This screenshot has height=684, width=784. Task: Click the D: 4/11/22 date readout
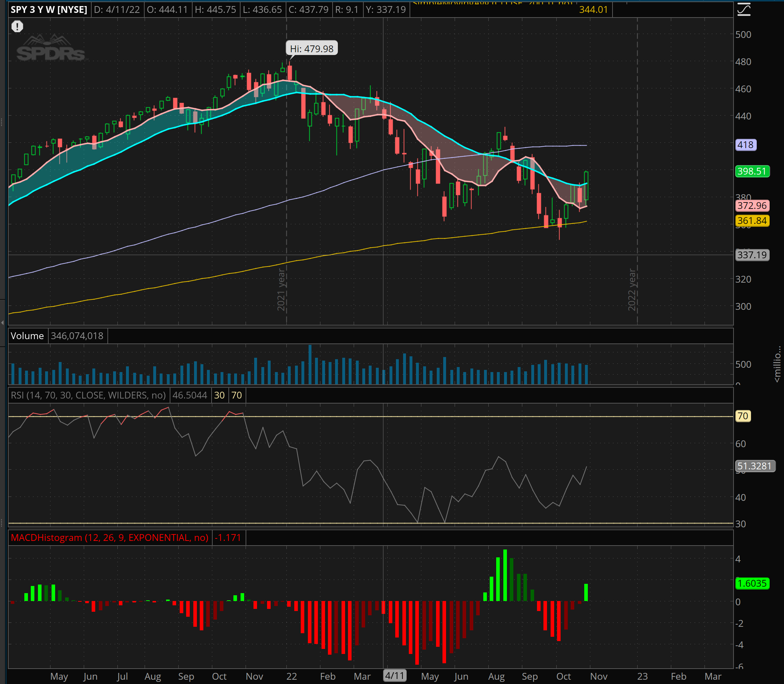tap(117, 10)
